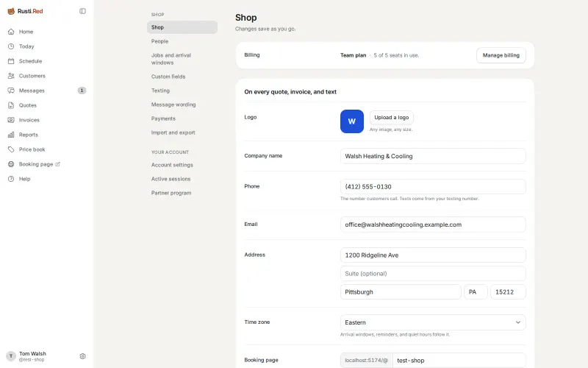Open the Partner program section
Image resolution: width=588 pixels, height=368 pixels.
(182, 193)
